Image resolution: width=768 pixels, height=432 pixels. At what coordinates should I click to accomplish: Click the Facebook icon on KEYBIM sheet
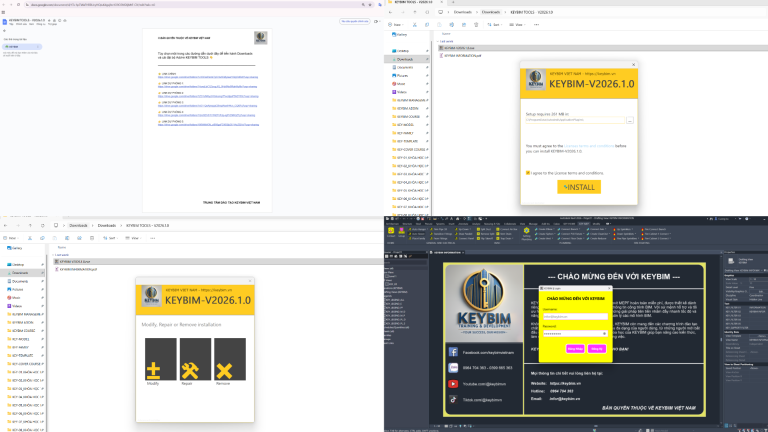pos(453,352)
